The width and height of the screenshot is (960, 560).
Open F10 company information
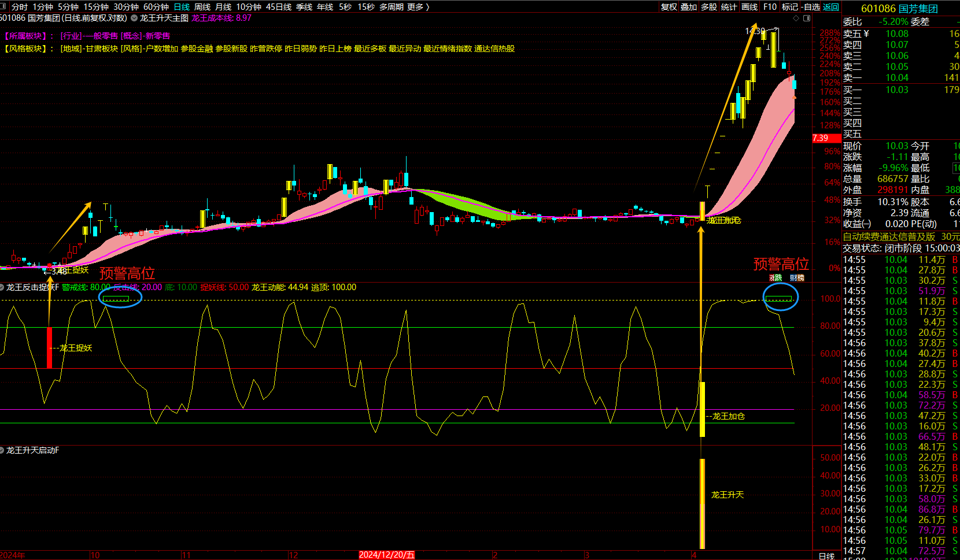(x=770, y=7)
